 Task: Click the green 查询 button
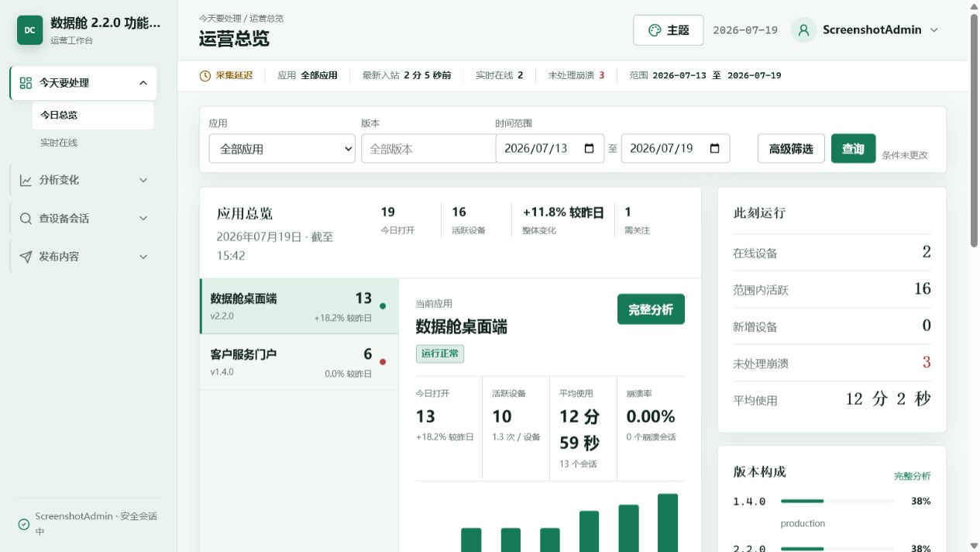click(853, 148)
